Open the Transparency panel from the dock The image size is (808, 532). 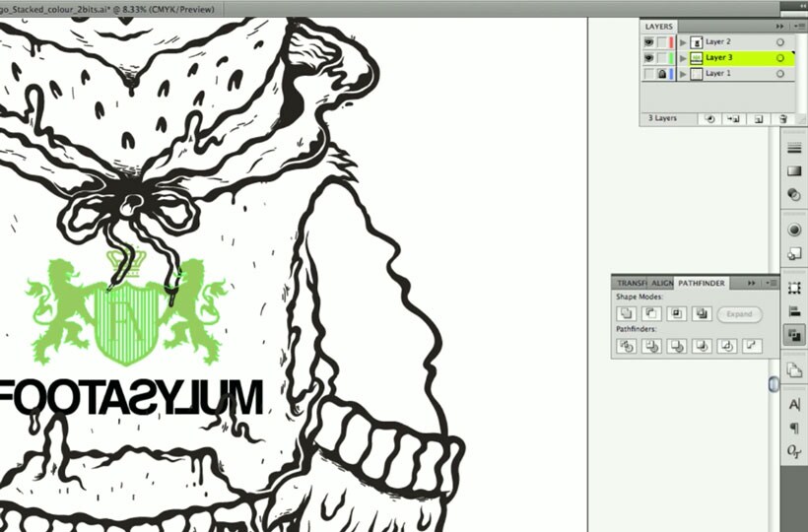(x=794, y=195)
